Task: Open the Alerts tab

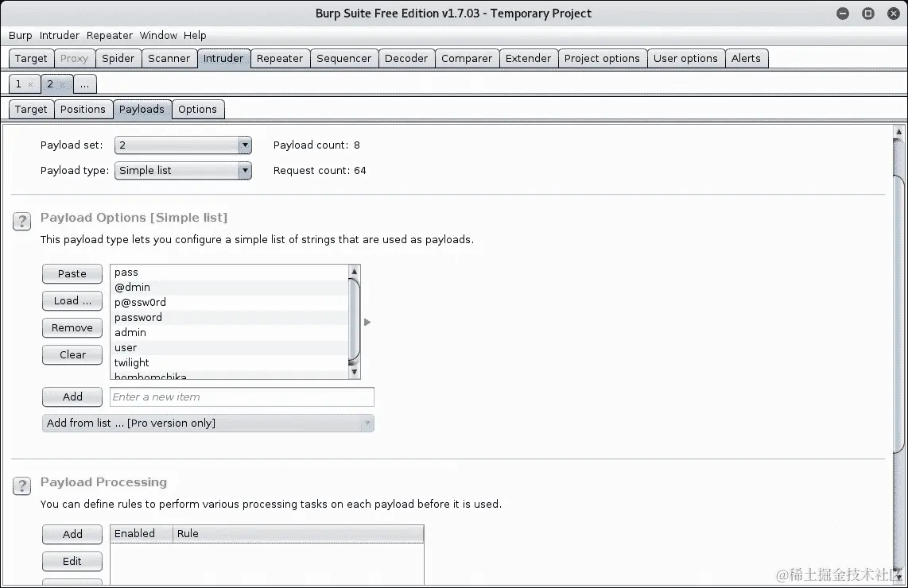Action: pyautogui.click(x=747, y=59)
